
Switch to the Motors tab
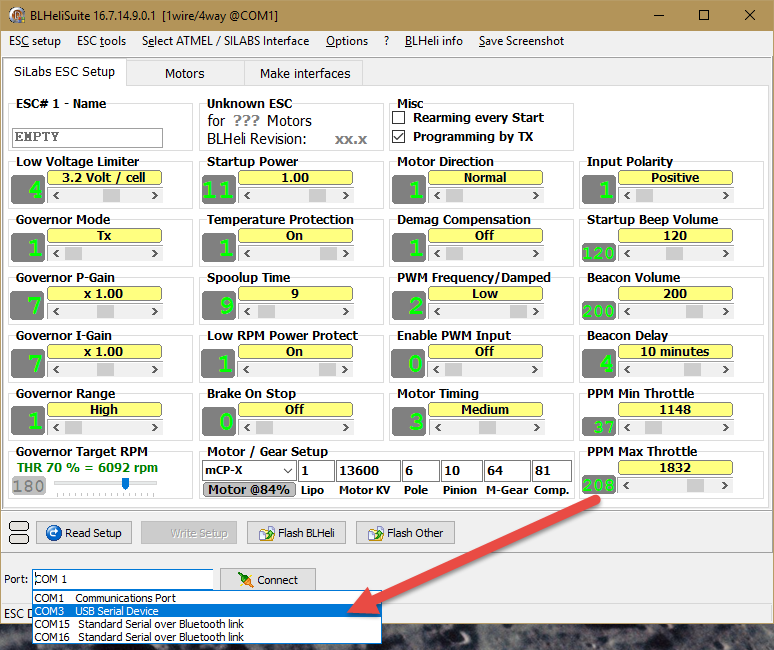pyautogui.click(x=185, y=74)
